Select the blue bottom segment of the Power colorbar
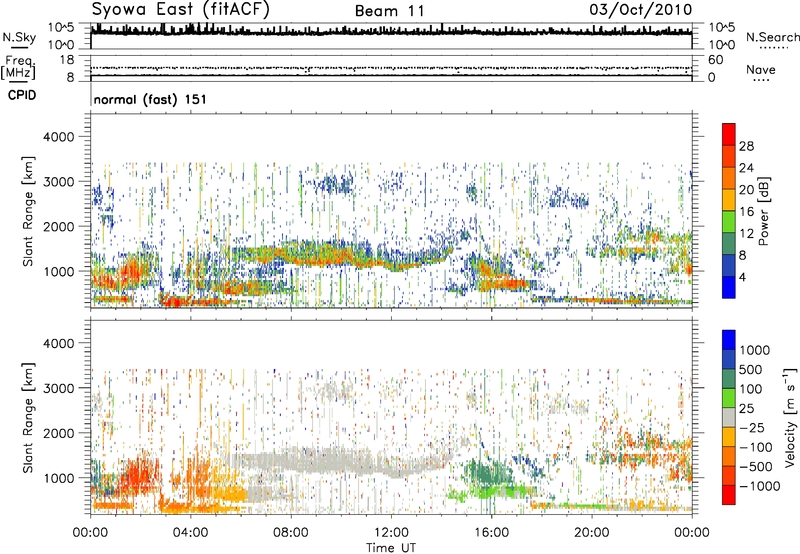Viewport: 800px width, 554px height. click(x=729, y=288)
